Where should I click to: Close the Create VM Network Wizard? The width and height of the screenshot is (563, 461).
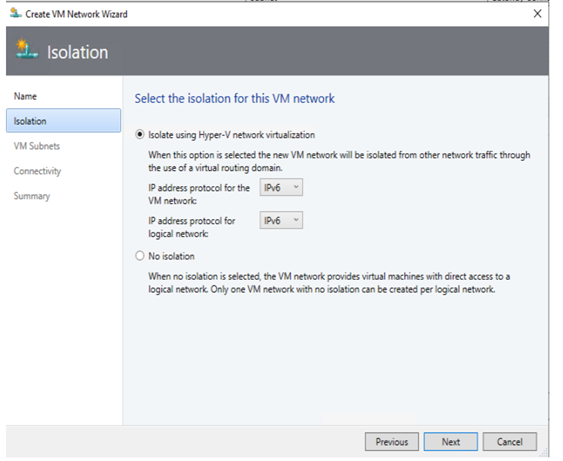pos(537,14)
